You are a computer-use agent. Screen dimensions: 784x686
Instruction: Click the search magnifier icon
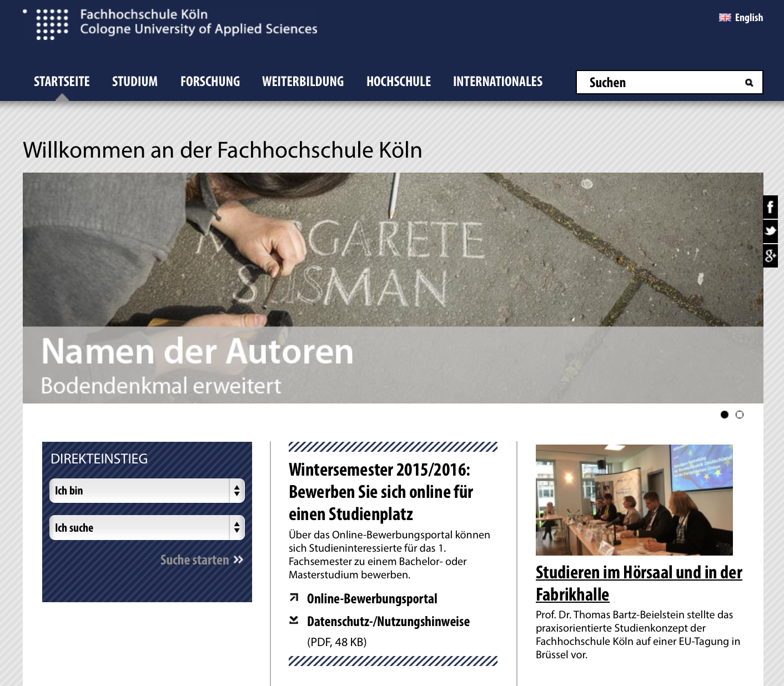[749, 83]
